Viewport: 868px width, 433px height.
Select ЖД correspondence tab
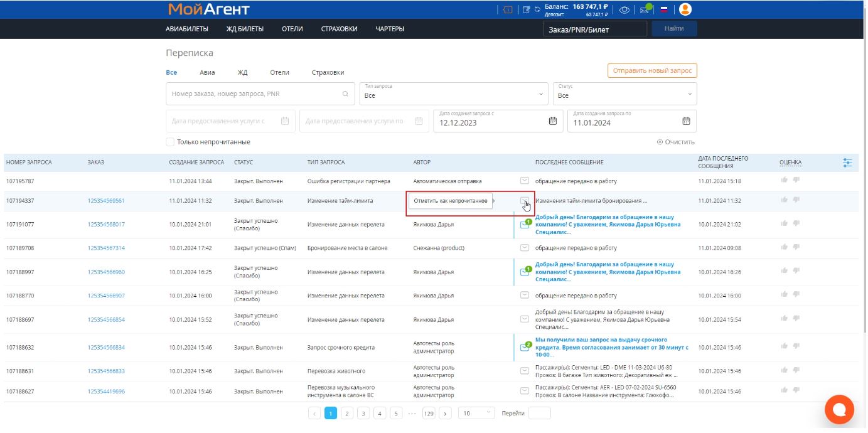tap(242, 72)
